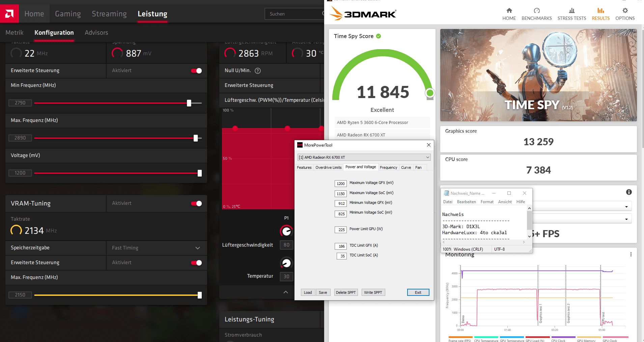Click fan speed P1 dial icon
Viewport: 644px width, 342px height.
[286, 231]
